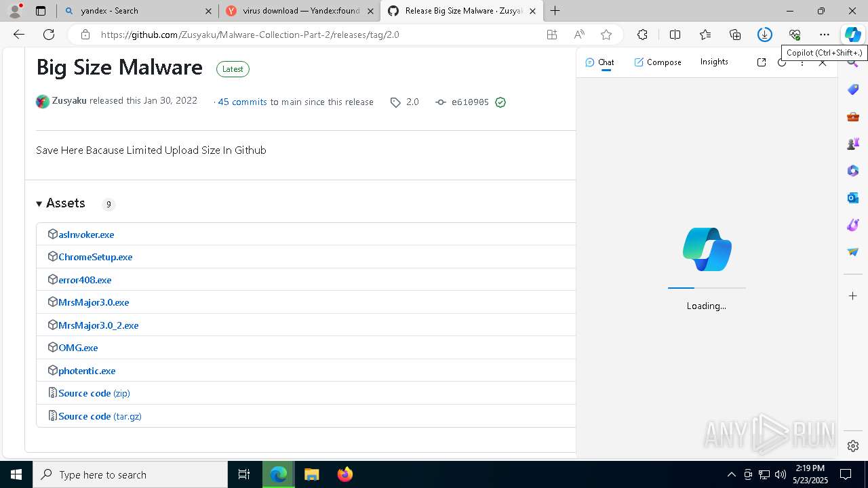Open Collections icon in toolbar

pos(735,35)
